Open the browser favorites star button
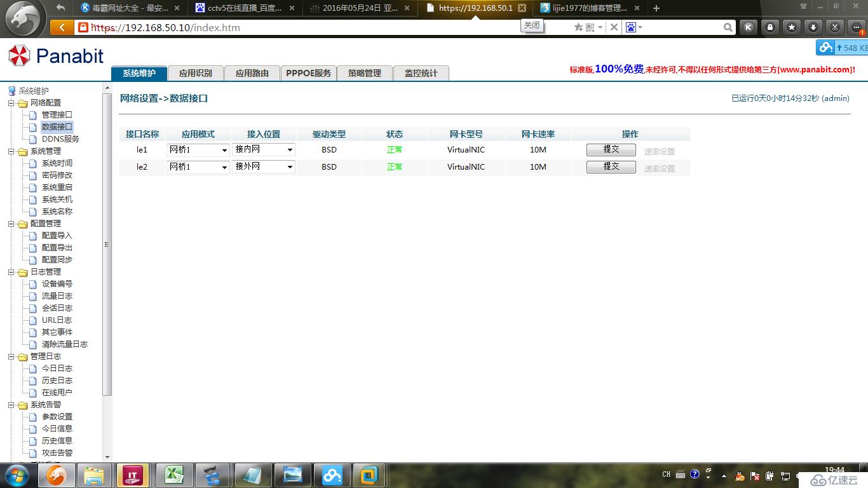868x488 pixels. pos(792,27)
